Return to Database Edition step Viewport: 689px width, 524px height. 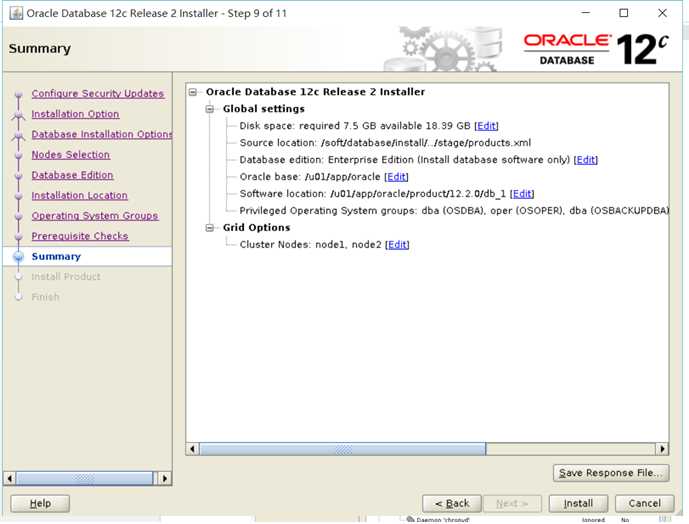pos(73,175)
